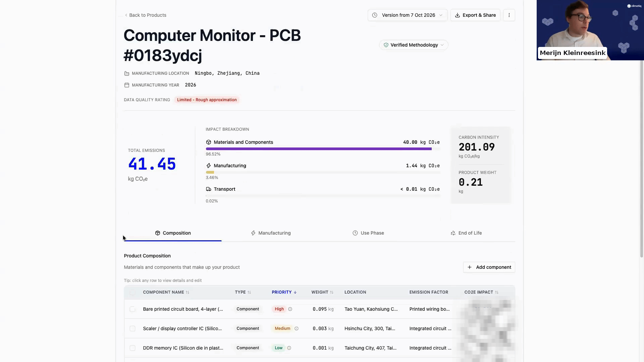Expand the Verified Methodology dropdown
Screen dimensions: 644x362
pos(414,45)
